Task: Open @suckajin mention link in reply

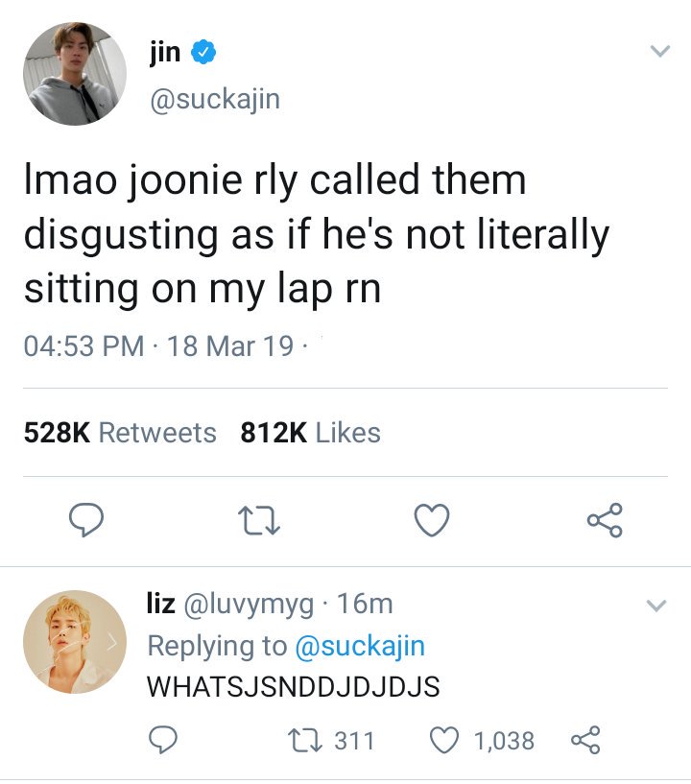Action: 360,646
